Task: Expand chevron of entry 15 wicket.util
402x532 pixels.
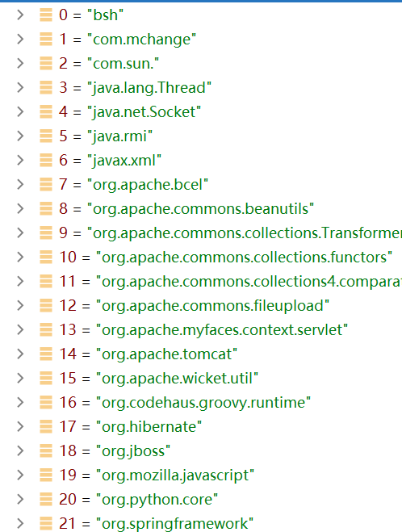Action: tap(20, 379)
